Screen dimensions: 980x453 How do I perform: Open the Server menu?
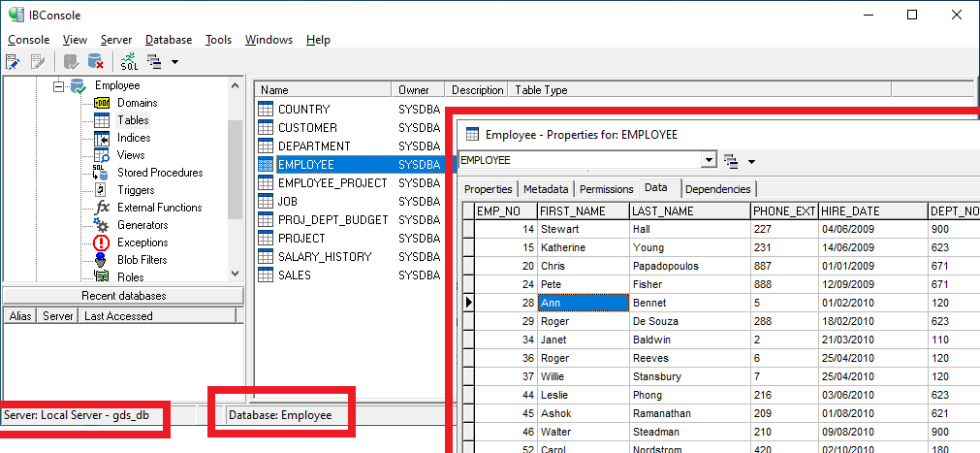point(116,40)
